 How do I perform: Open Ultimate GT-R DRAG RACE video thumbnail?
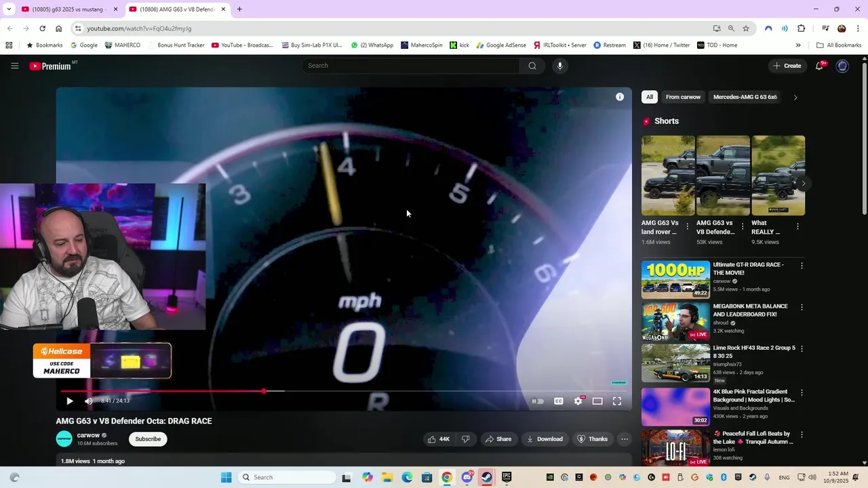675,279
